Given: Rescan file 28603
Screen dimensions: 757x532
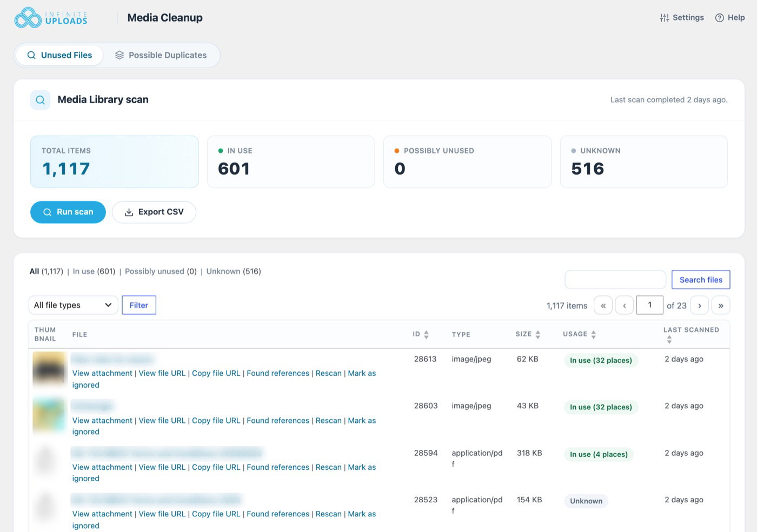Looking at the screenshot, I should click(x=329, y=420).
